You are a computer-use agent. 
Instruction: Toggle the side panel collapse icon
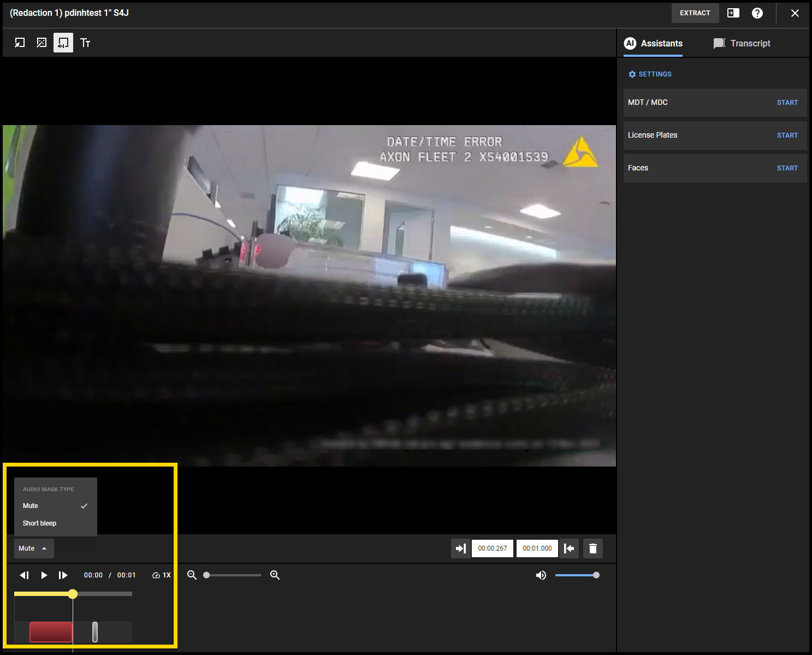733,13
